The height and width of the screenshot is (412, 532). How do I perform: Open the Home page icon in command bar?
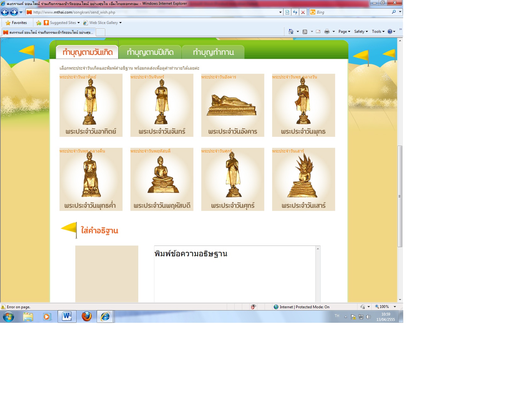[291, 32]
